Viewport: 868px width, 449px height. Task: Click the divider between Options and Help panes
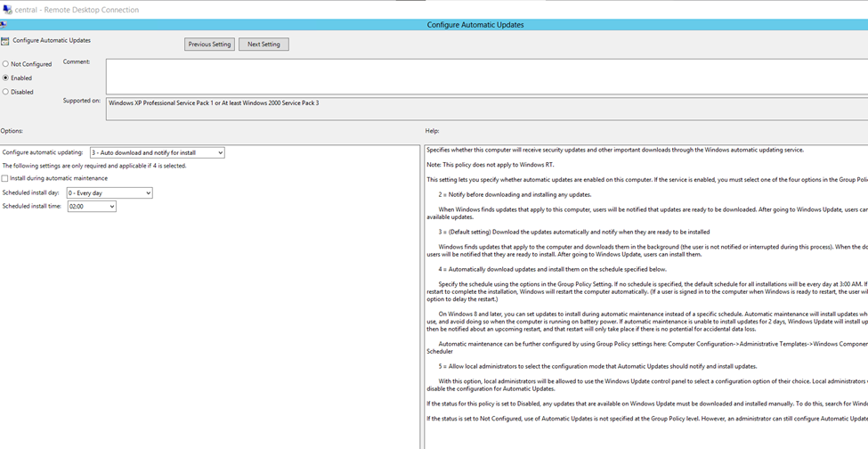(x=421, y=294)
